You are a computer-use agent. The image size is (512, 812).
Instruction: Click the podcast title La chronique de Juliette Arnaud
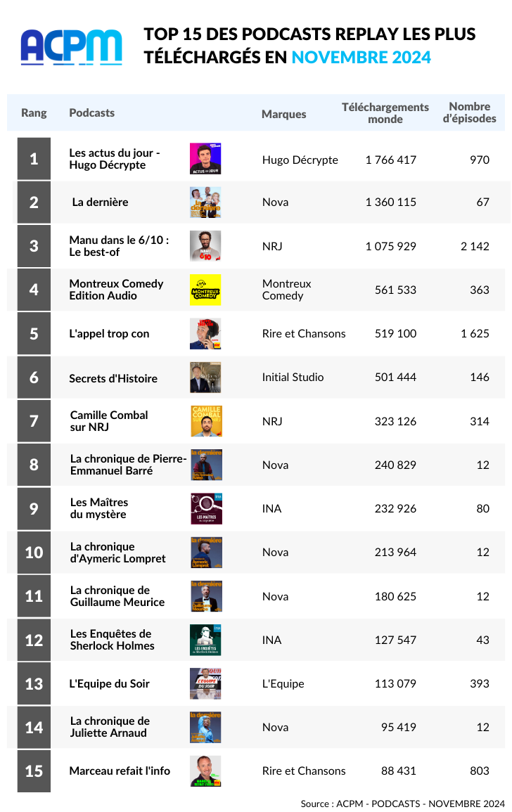[x=110, y=727]
